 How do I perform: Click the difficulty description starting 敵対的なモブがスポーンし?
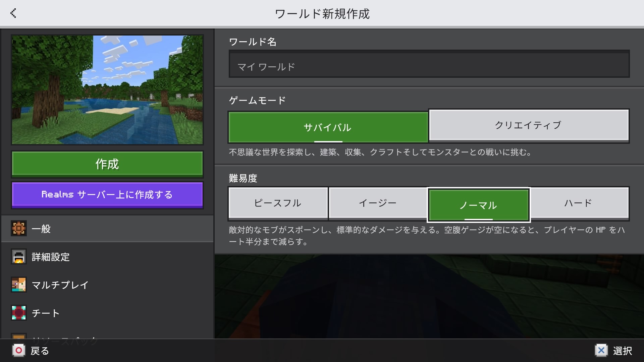click(427, 236)
